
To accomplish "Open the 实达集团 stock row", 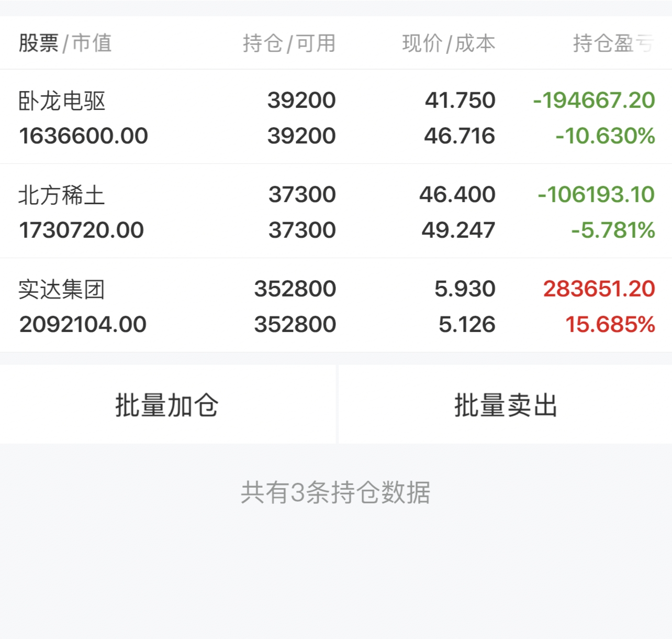I will 62,290.
